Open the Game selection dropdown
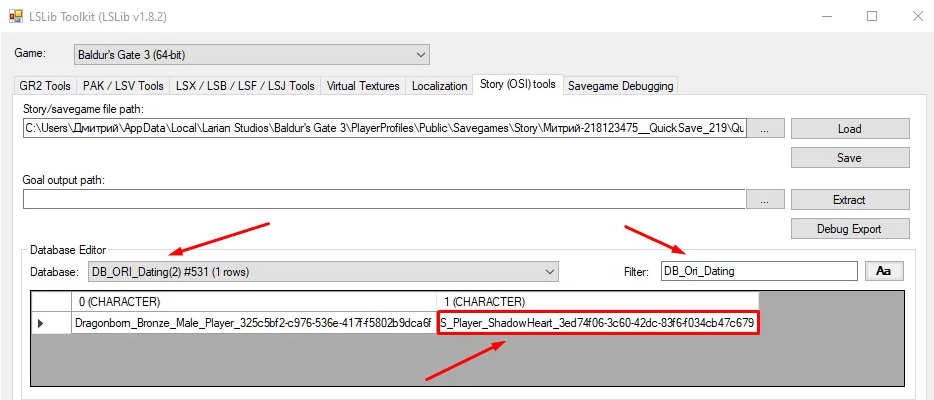This screenshot has width=934, height=400. pyautogui.click(x=251, y=55)
